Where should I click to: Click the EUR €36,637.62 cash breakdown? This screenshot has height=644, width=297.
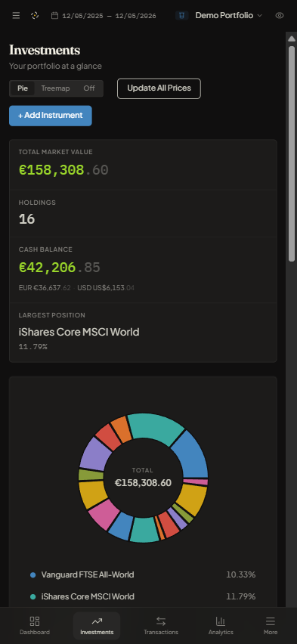(x=45, y=288)
